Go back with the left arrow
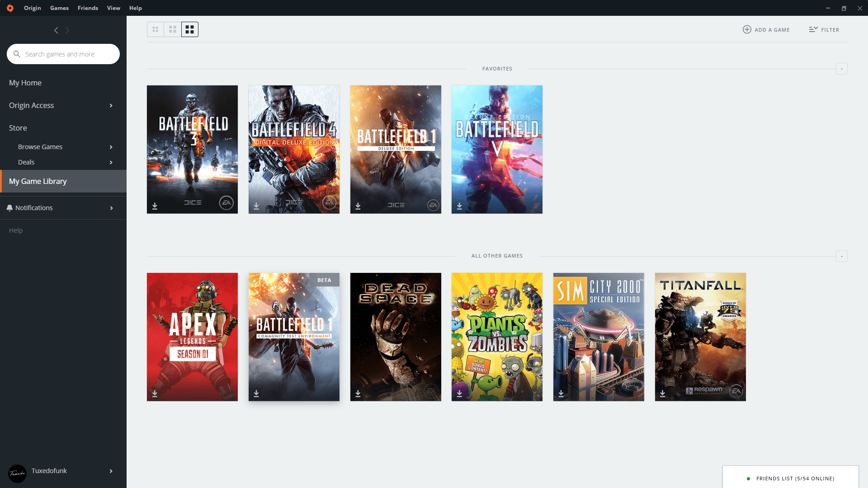 click(x=56, y=30)
